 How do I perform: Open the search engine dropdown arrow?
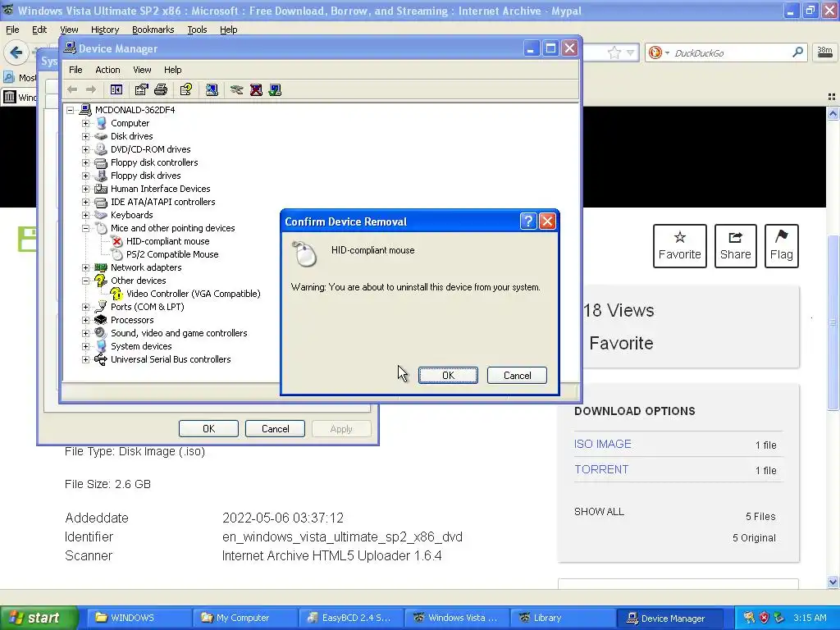pos(667,52)
